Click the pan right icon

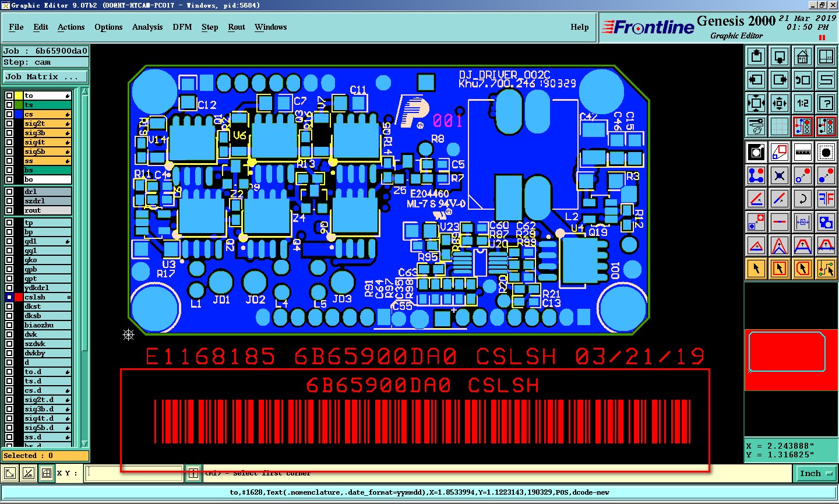pyautogui.click(x=780, y=80)
